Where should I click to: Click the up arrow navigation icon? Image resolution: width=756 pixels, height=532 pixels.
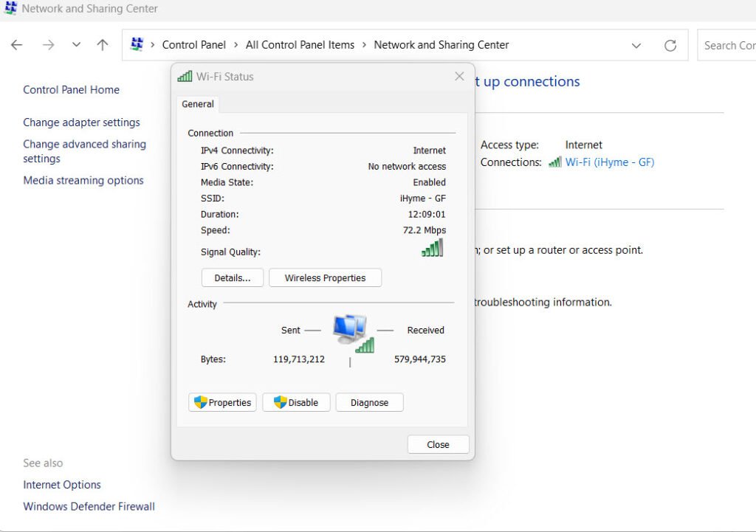pos(102,45)
